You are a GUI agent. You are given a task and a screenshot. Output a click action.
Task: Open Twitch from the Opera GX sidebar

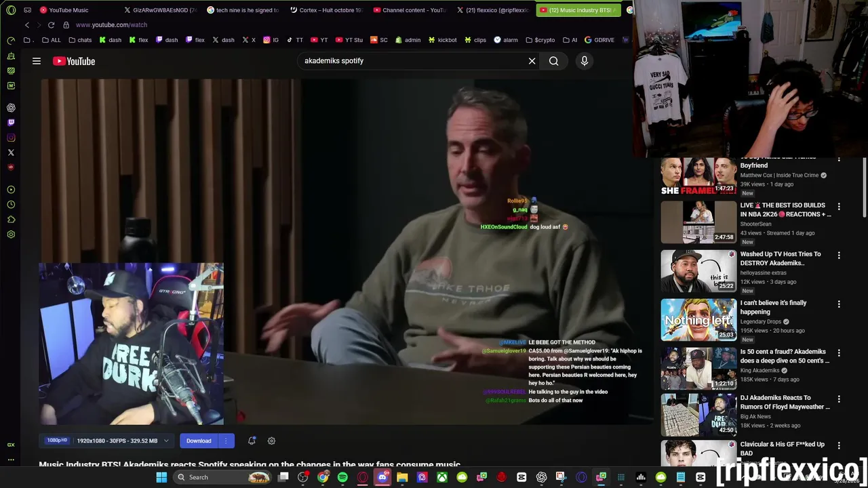(x=11, y=123)
